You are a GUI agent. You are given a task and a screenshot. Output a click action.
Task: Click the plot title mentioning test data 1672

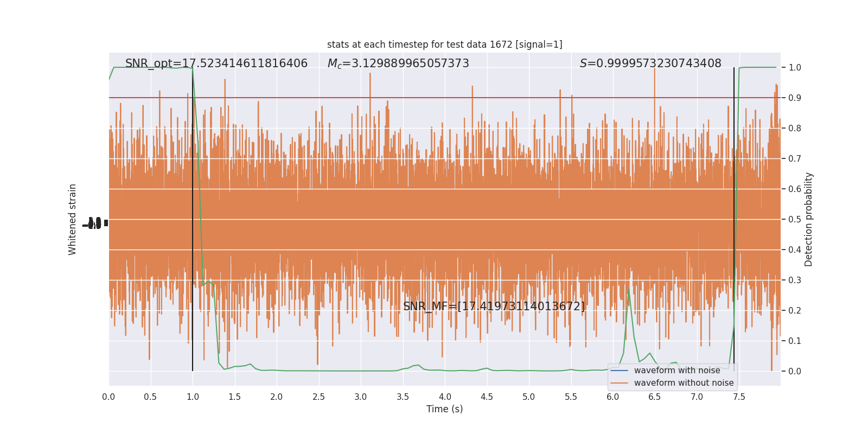tap(444, 44)
